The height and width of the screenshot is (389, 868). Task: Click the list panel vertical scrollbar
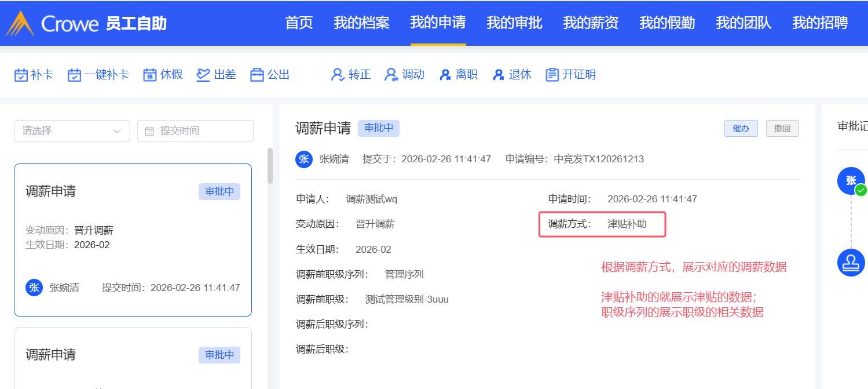270,166
